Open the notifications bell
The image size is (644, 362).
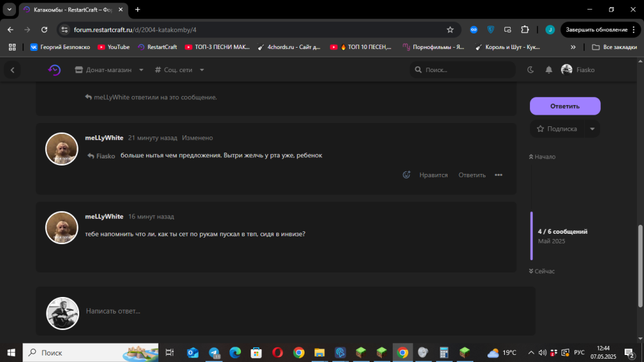pyautogui.click(x=549, y=70)
